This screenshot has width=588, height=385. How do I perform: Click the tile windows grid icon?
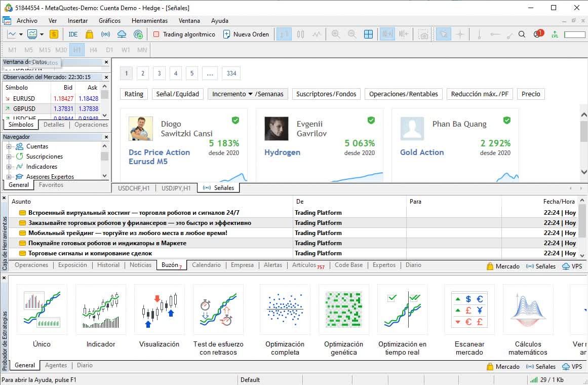(368, 34)
